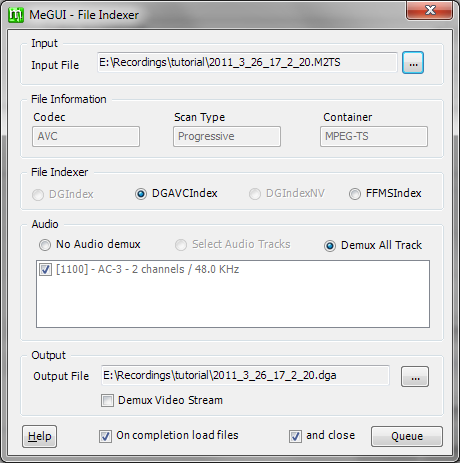The image size is (460, 463).
Task: Browse for output file with ellipsis button
Action: click(x=415, y=377)
